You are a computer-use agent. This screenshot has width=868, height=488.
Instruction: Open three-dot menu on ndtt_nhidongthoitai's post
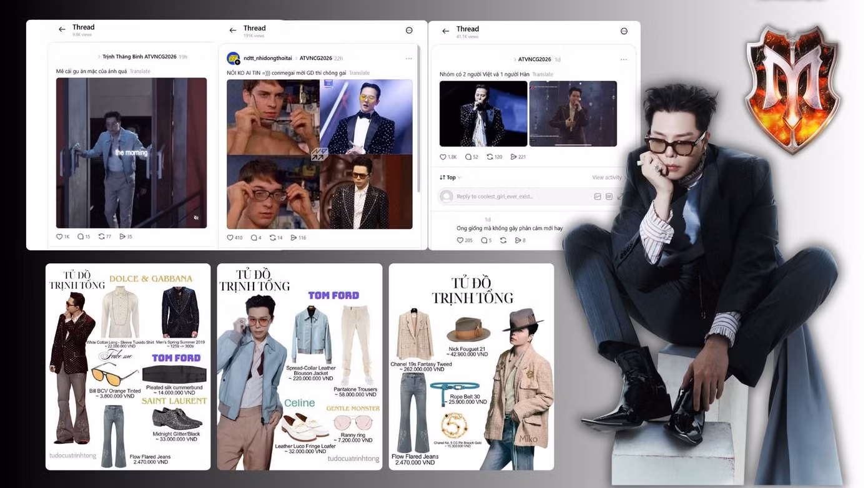coord(409,59)
